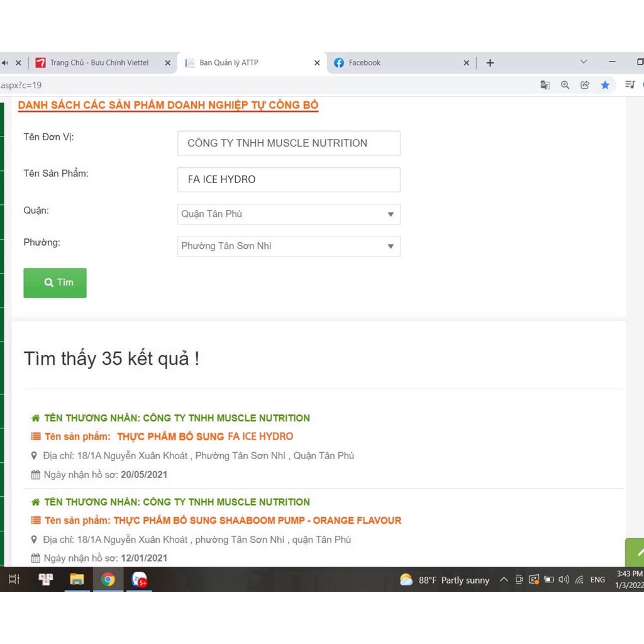Click the zoom magnifier icon in address bar
Screen dimensions: 644x644
coord(565,85)
